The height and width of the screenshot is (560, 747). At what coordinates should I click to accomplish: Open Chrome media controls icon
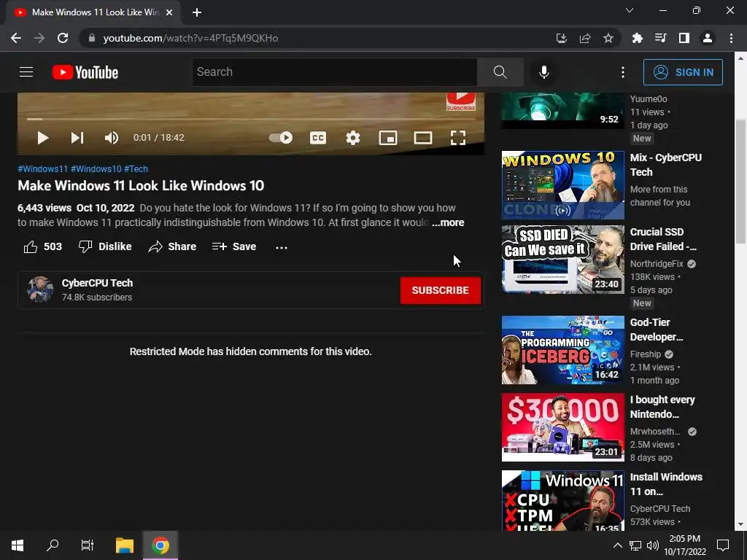point(660,38)
